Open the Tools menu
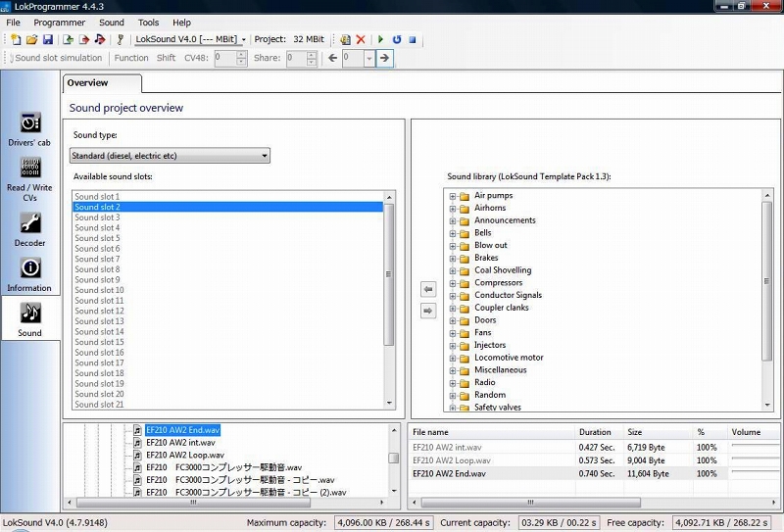This screenshot has width=784, height=532. (149, 23)
